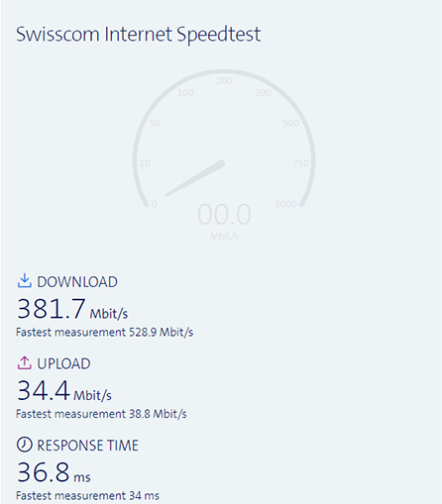Click the Mbit/s unit under gauge
Image resolution: width=442 pixels, height=504 pixels.
(224, 236)
